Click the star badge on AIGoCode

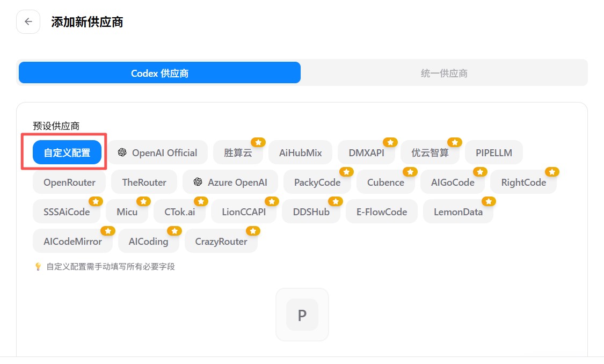[480, 172]
